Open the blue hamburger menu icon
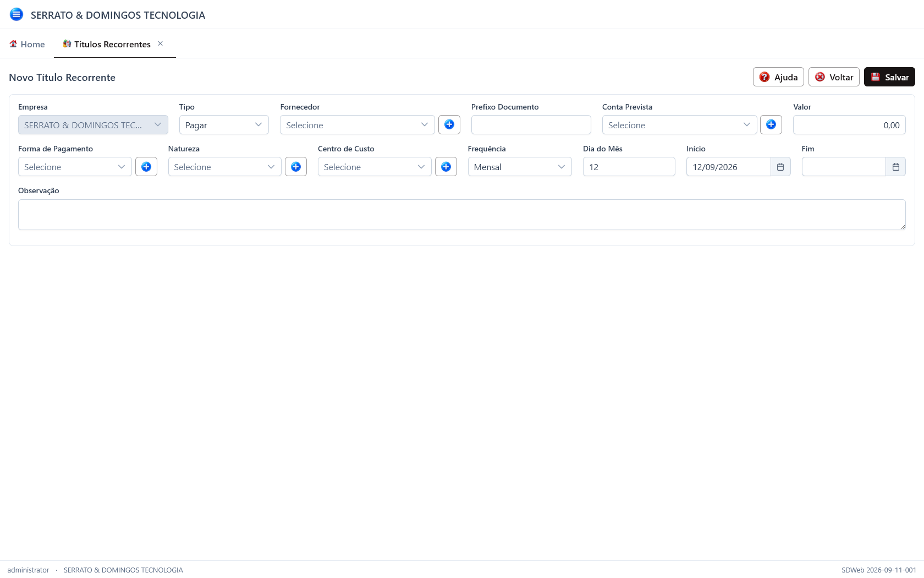This screenshot has width=924, height=578. (x=16, y=14)
